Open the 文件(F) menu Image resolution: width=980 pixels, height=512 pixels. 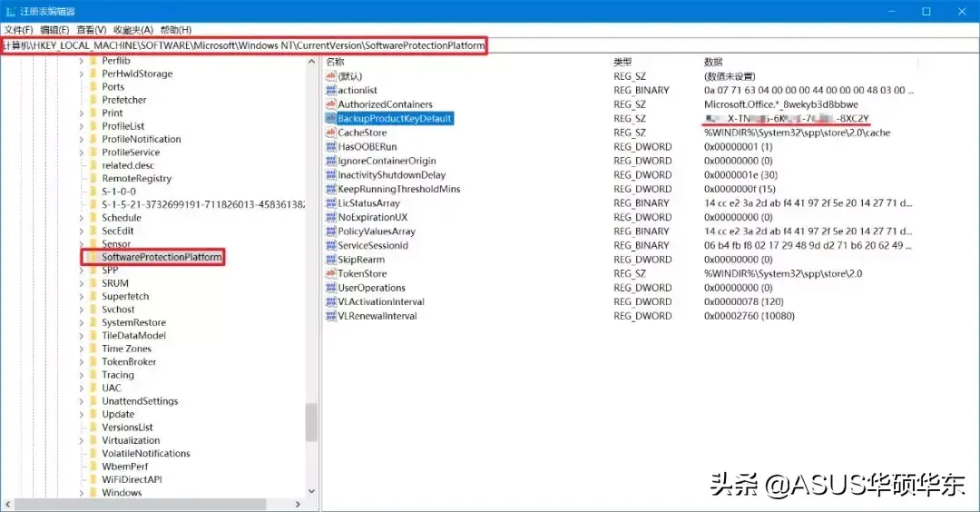(18, 29)
